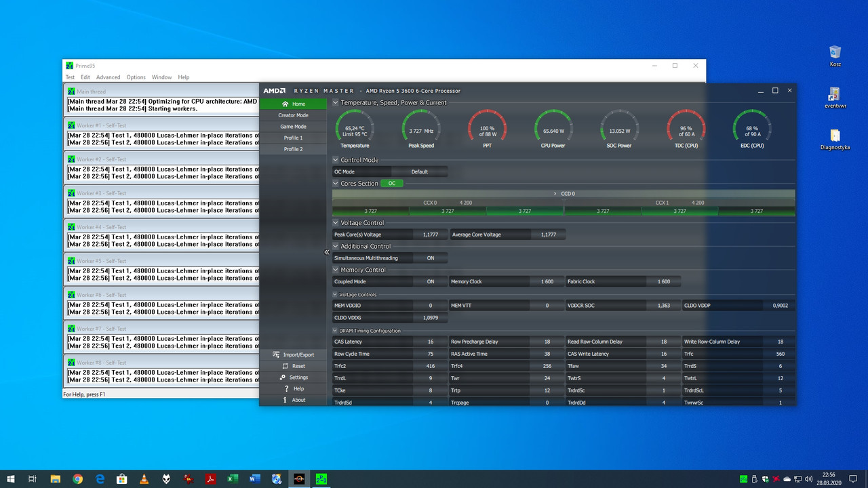Open Kosz recycle bin desktop icon
Image resolution: width=868 pixels, height=488 pixels.
[835, 56]
